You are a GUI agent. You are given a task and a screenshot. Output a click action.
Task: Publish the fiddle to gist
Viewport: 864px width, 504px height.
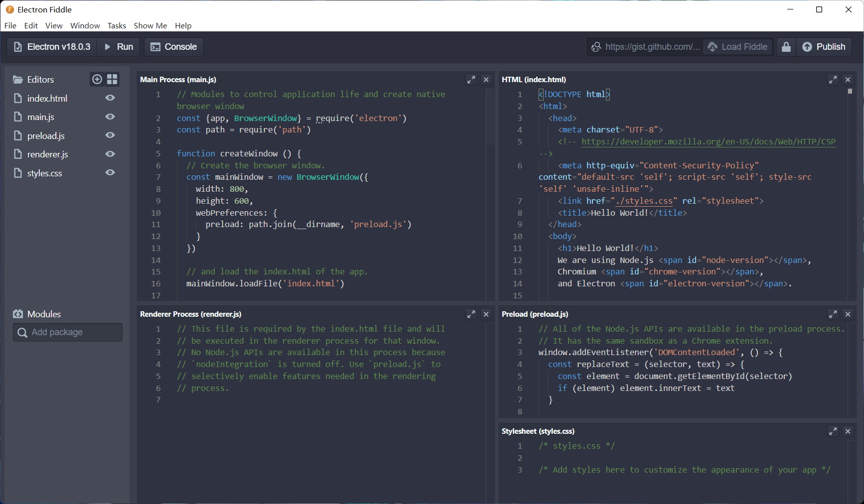(x=824, y=47)
